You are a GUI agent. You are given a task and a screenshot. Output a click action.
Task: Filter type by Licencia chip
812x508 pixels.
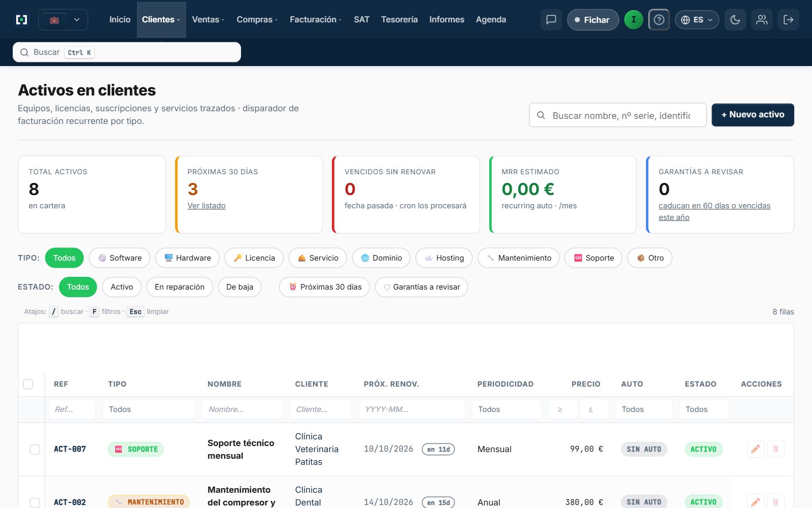[x=254, y=258]
